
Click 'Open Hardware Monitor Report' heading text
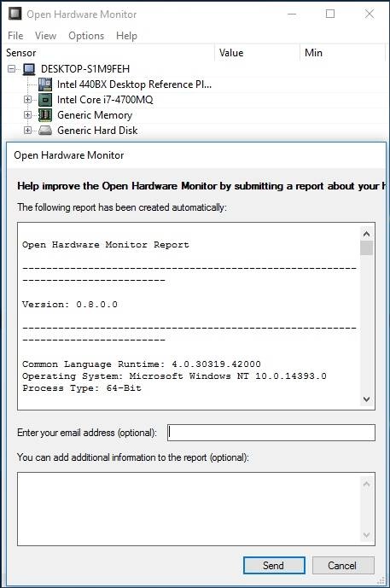click(x=105, y=245)
